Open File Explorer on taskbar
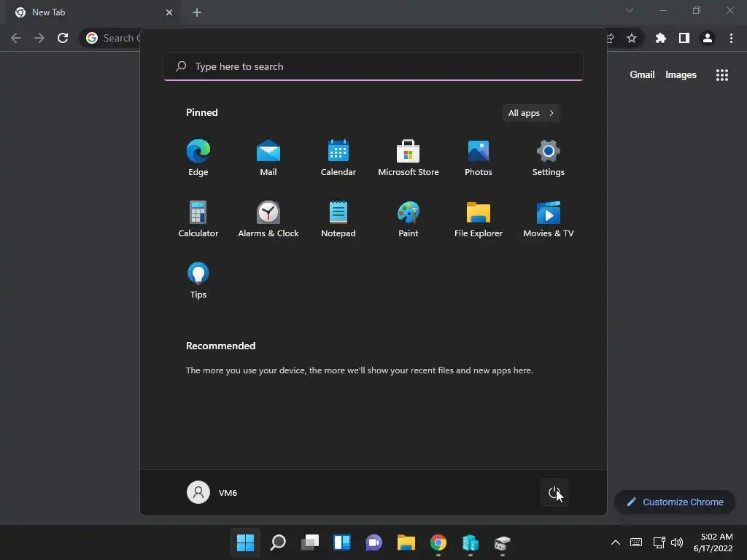 (406, 542)
